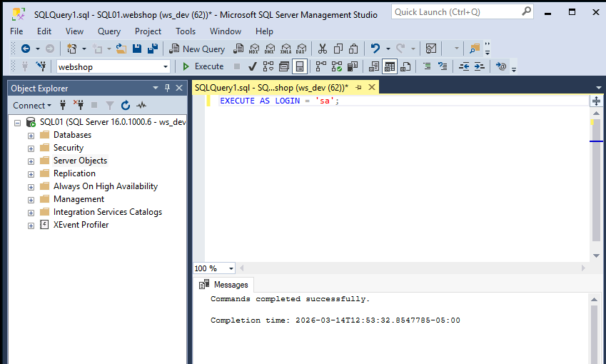Open the Window menu
Viewport: 606px width, 364px height.
coord(226,31)
